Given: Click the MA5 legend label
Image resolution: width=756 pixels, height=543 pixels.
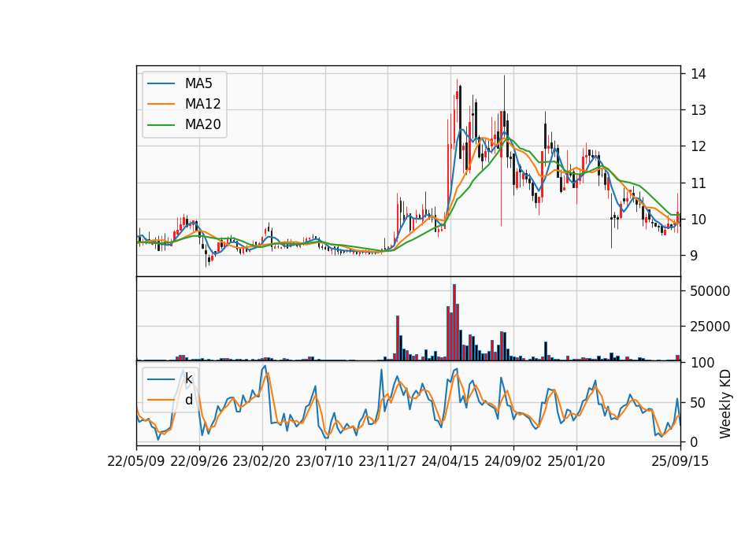Looking at the screenshot, I should click(198, 83).
